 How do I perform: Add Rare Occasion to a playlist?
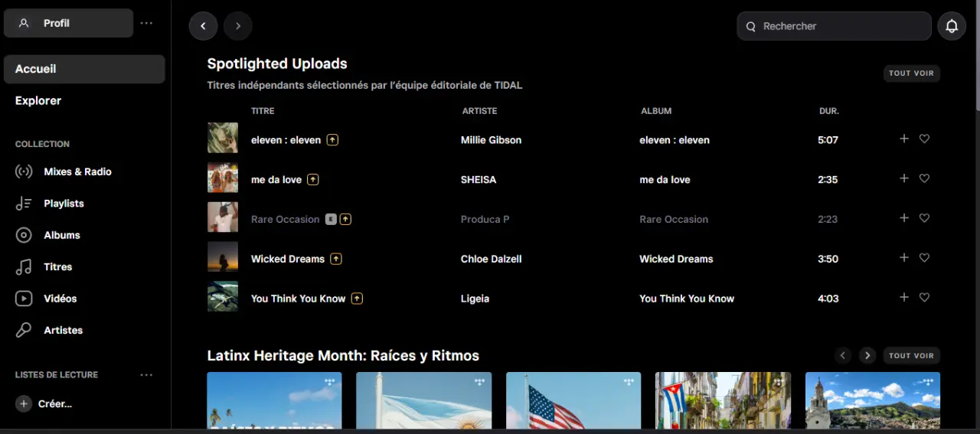click(904, 218)
